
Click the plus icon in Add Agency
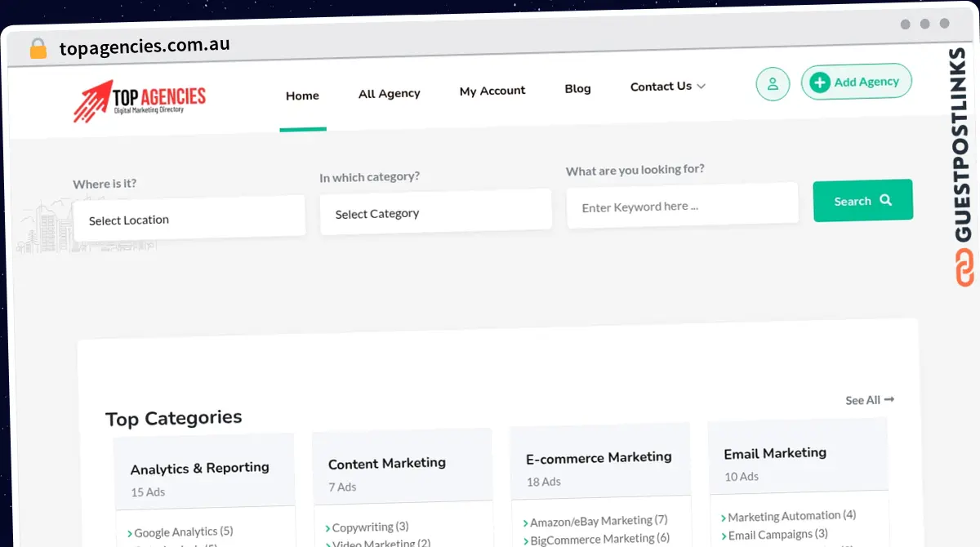pos(820,82)
